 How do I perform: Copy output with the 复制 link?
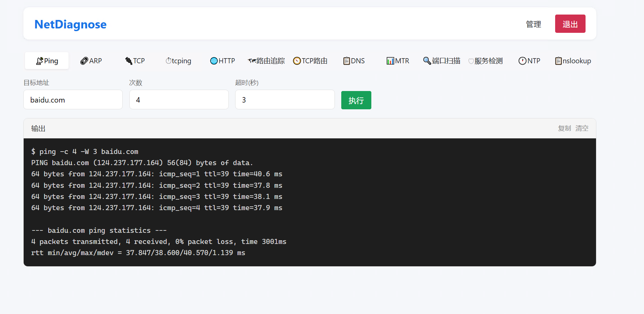point(564,128)
